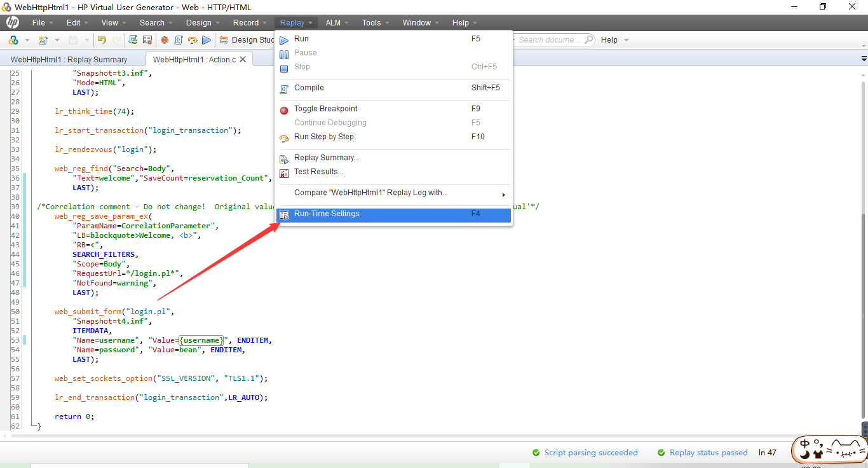Open the Solution Explorer toolbar icon
Viewport: 868px width, 468px height.
13,40
